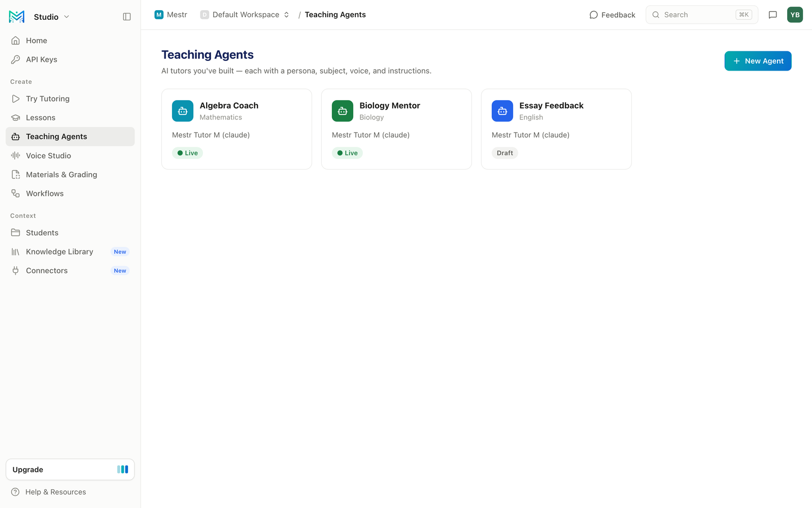The image size is (812, 508).
Task: Click the Live status badge on Biology Mentor
Action: click(347, 153)
